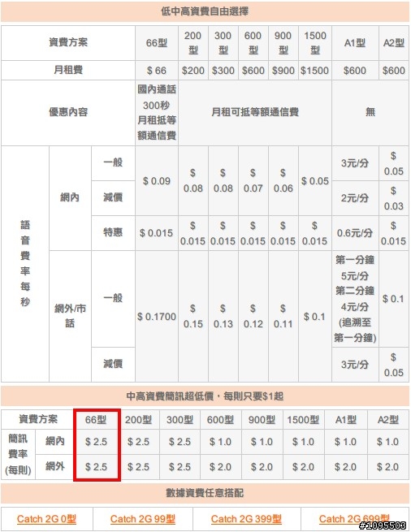Click the 月租費 row label

point(68,70)
